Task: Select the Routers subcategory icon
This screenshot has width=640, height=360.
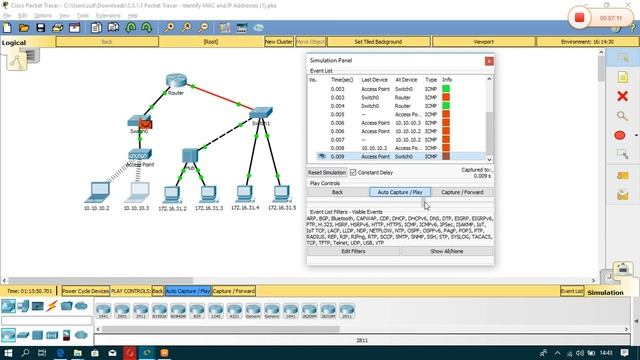Action: (x=8, y=335)
